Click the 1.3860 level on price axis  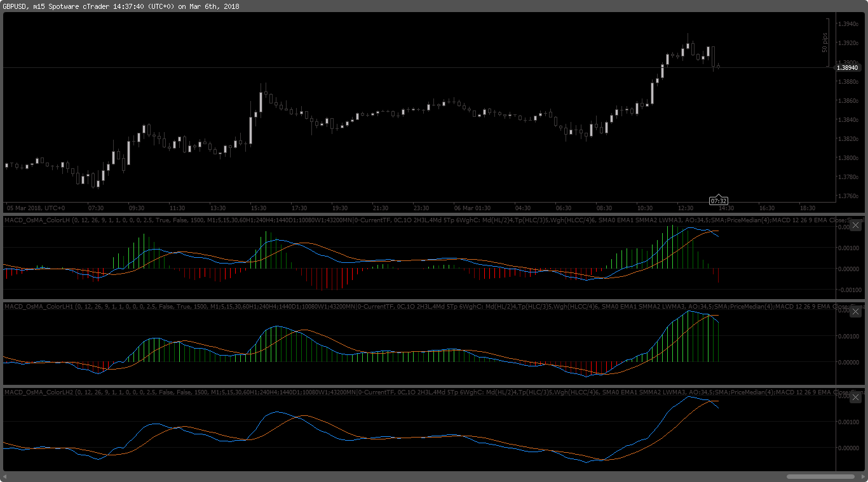point(848,101)
